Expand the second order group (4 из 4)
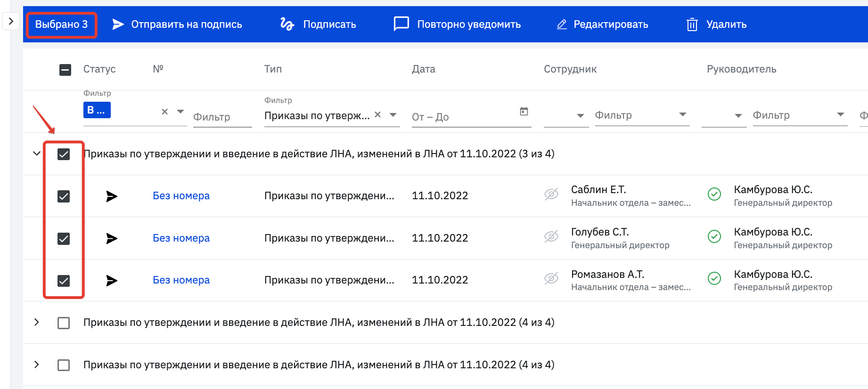This screenshot has width=868, height=389. pyautogui.click(x=36, y=322)
